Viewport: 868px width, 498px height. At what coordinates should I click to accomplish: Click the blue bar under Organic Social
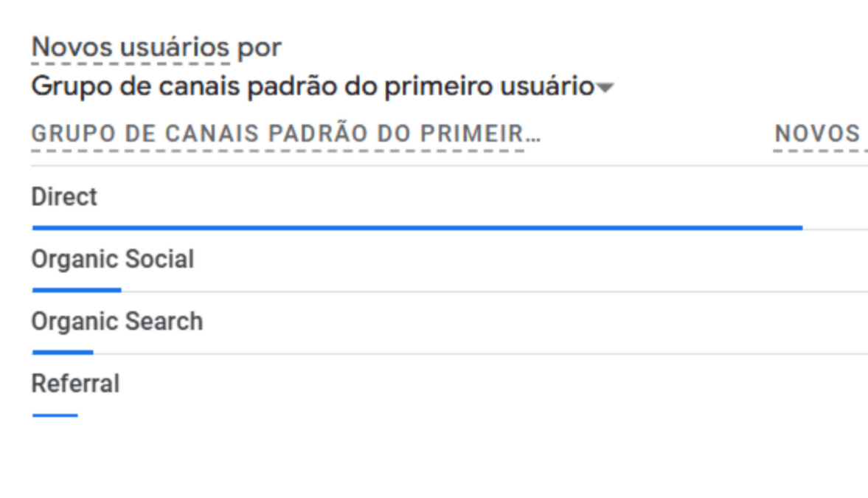pyautogui.click(x=77, y=290)
